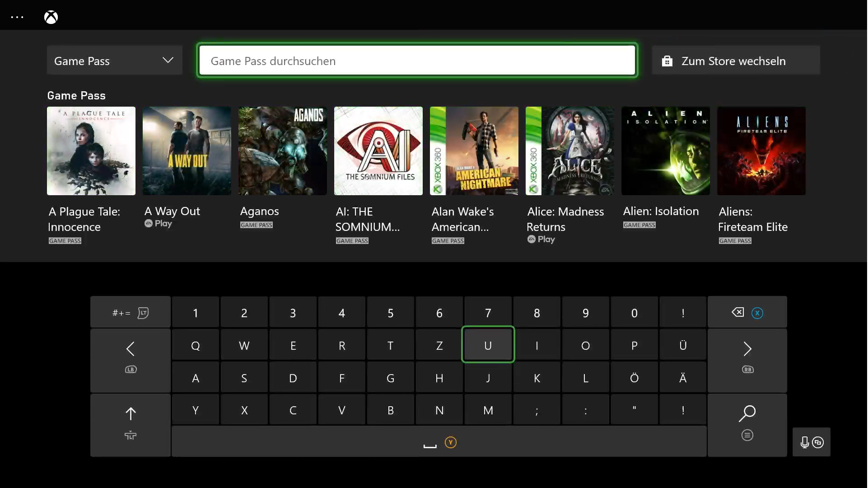Click the Aganos title text
The height and width of the screenshot is (488, 868).
260,211
